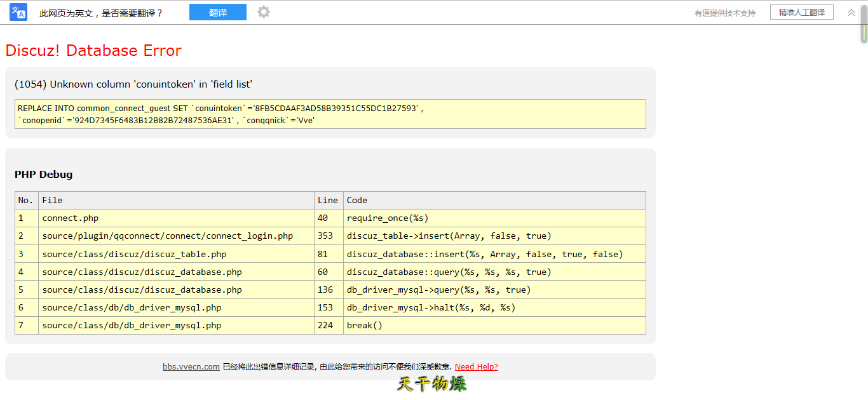Click the break() code cell
Screen dimensions: 868x400
[x=365, y=325]
